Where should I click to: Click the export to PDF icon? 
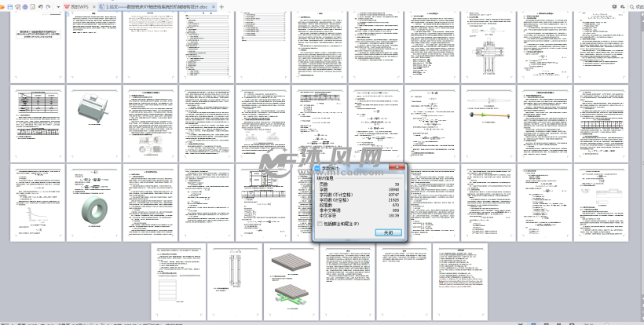[20, 5]
